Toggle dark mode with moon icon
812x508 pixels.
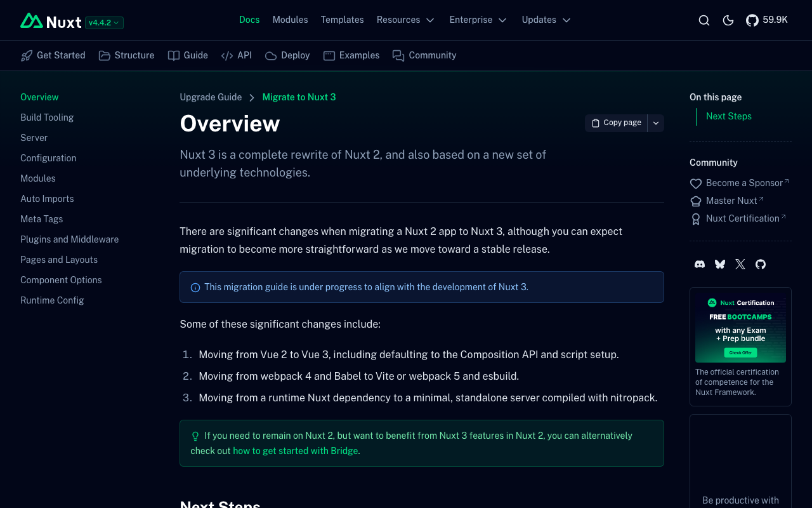[728, 20]
